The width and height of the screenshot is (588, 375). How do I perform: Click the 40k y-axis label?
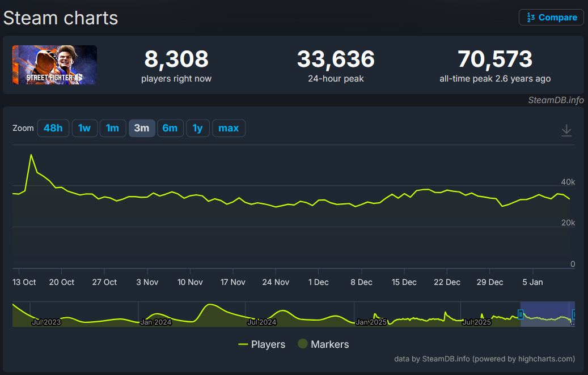[x=568, y=182]
